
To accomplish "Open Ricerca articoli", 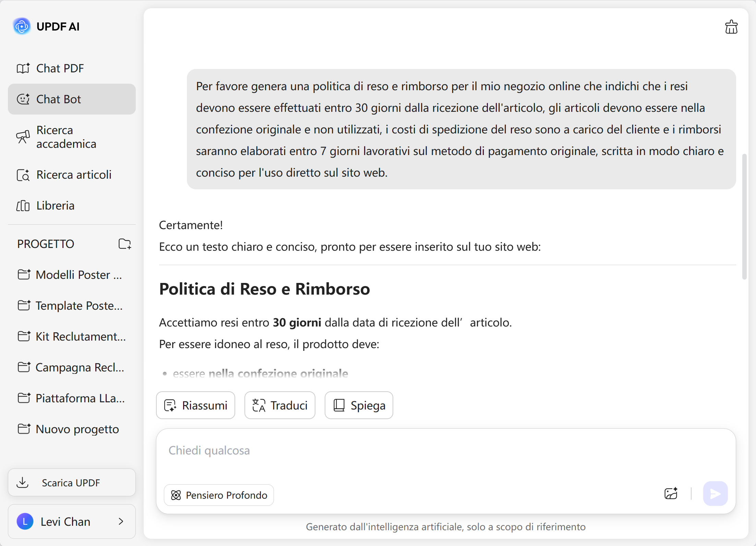I will tap(73, 175).
